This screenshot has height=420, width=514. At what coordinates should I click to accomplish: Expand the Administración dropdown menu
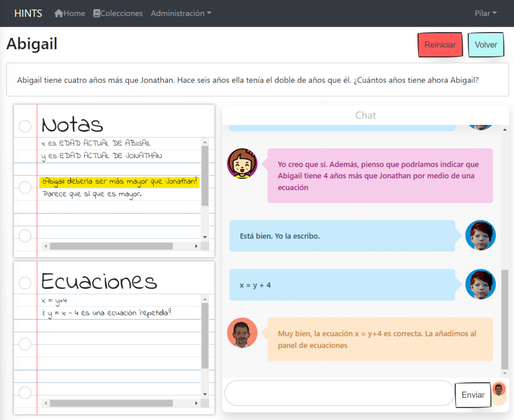(x=180, y=13)
